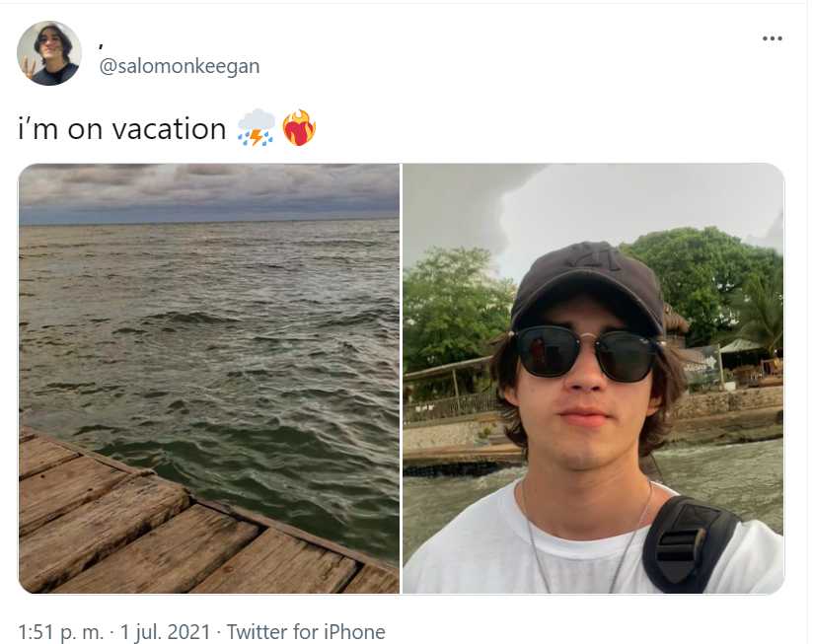Click the cloudy sky in the ocean photo
The height and width of the screenshot is (644, 813).
tap(209, 189)
